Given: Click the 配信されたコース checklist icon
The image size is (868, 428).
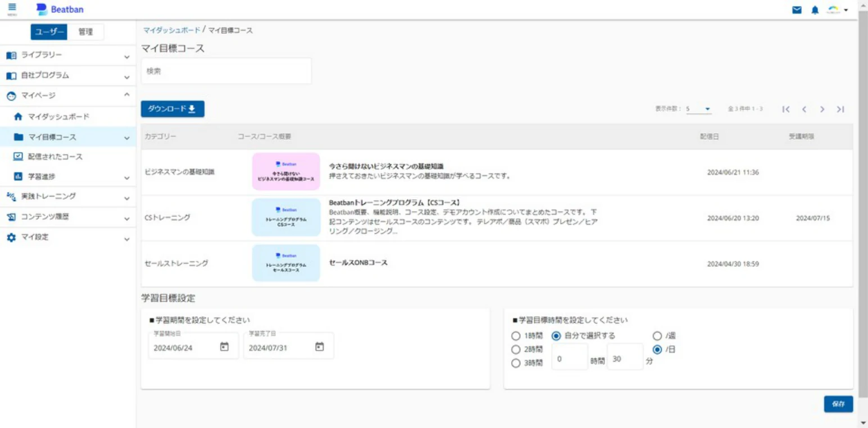Looking at the screenshot, I should pos(19,157).
